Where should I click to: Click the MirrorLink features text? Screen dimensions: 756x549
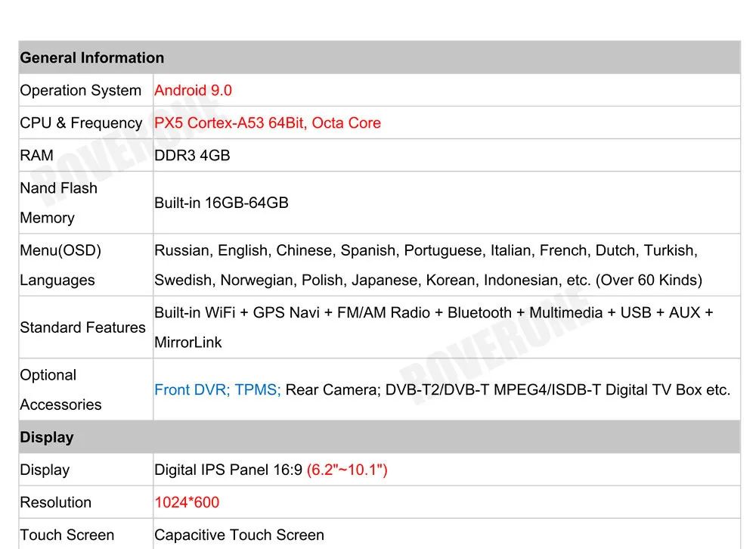(x=186, y=342)
